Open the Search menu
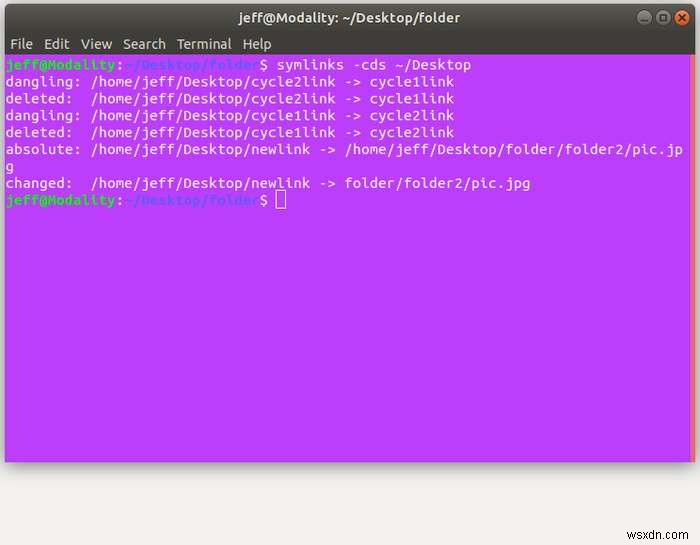 pyautogui.click(x=144, y=44)
